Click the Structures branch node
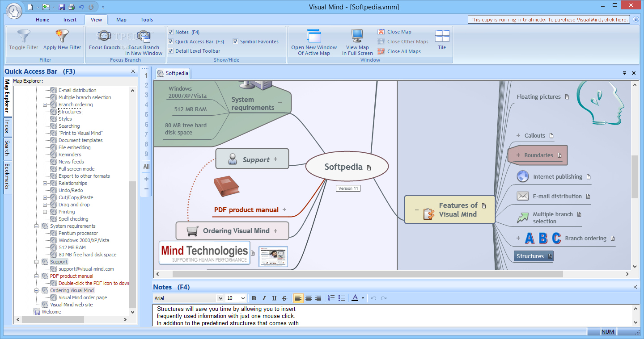Viewport: 644px width, 339px height. click(534, 256)
